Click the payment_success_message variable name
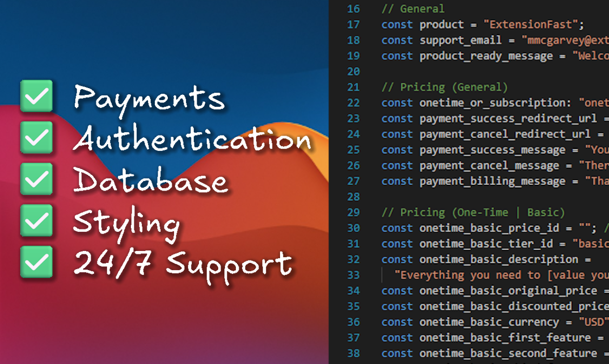The width and height of the screenshot is (609, 364). (492, 150)
